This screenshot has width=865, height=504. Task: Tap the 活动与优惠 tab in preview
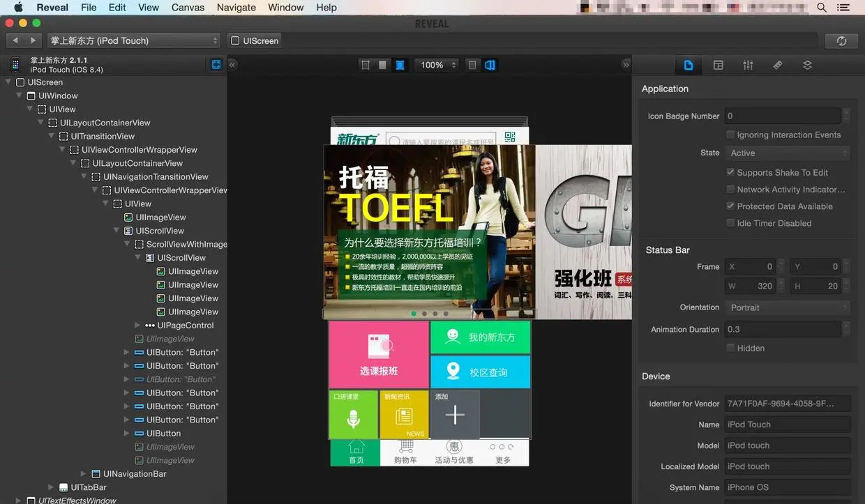coord(454,452)
